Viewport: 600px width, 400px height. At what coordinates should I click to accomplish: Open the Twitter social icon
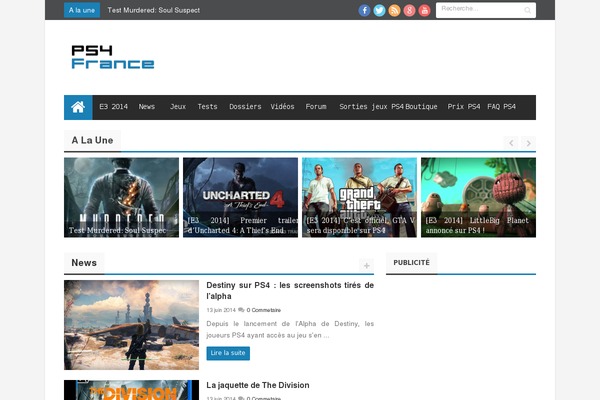[x=379, y=10]
